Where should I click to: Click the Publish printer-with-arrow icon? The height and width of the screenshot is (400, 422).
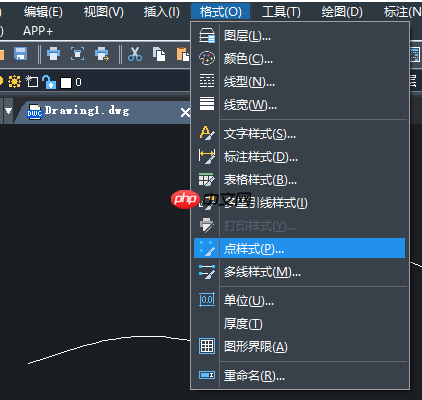tap(102, 54)
